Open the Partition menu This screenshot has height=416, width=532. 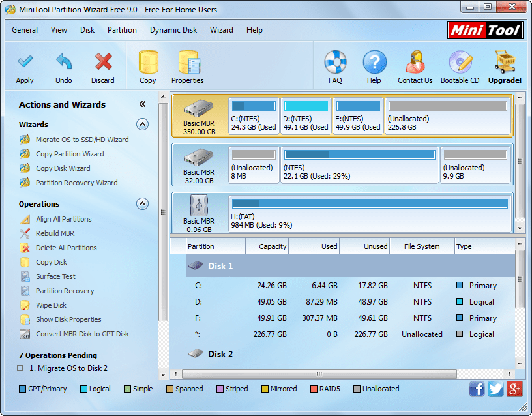point(122,30)
